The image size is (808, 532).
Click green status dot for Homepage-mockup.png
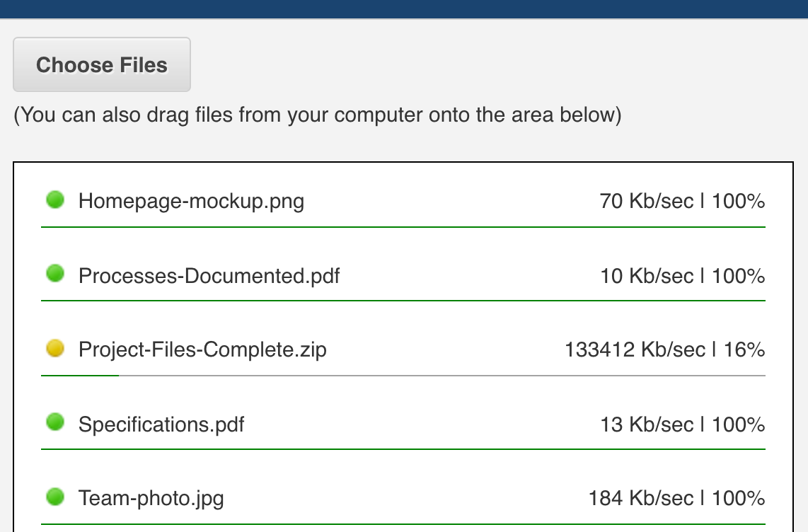(x=55, y=199)
